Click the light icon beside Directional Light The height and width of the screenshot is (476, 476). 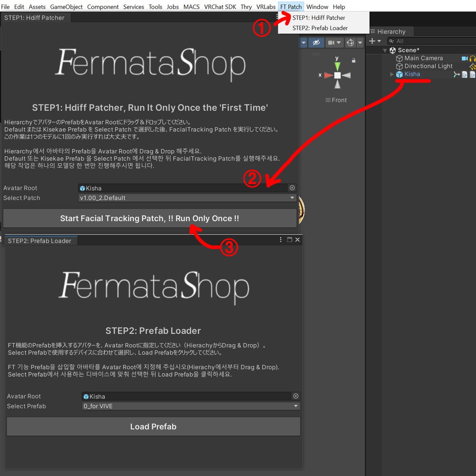tap(472, 66)
